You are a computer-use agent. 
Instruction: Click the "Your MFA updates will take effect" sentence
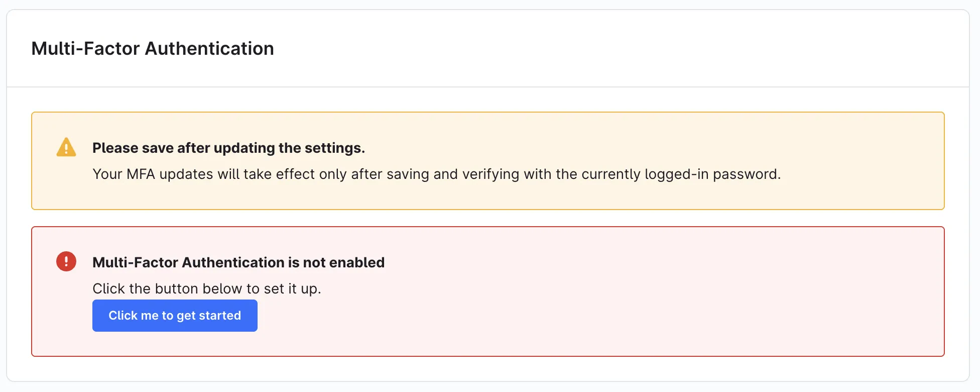pos(436,174)
